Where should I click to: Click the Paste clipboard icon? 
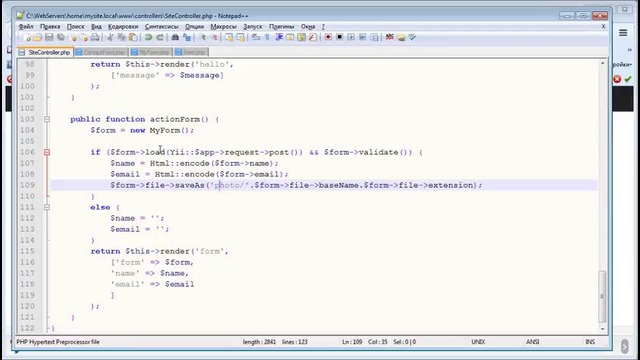[x=133, y=38]
